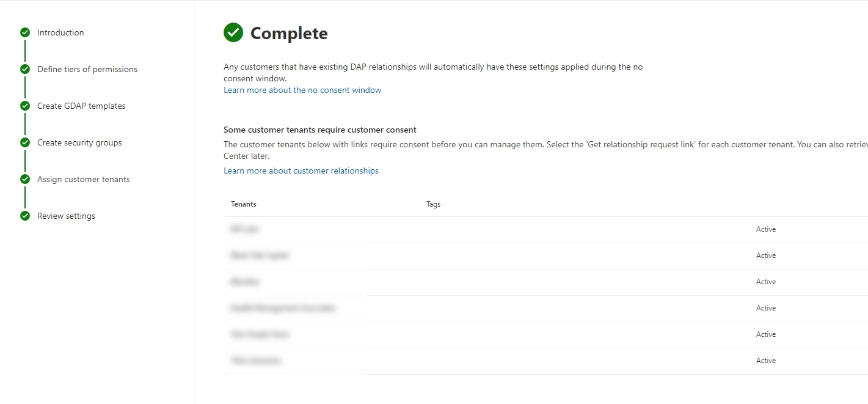Image resolution: width=868 pixels, height=404 pixels.
Task: Click the green checkmark beside Introduction
Action: [x=25, y=32]
